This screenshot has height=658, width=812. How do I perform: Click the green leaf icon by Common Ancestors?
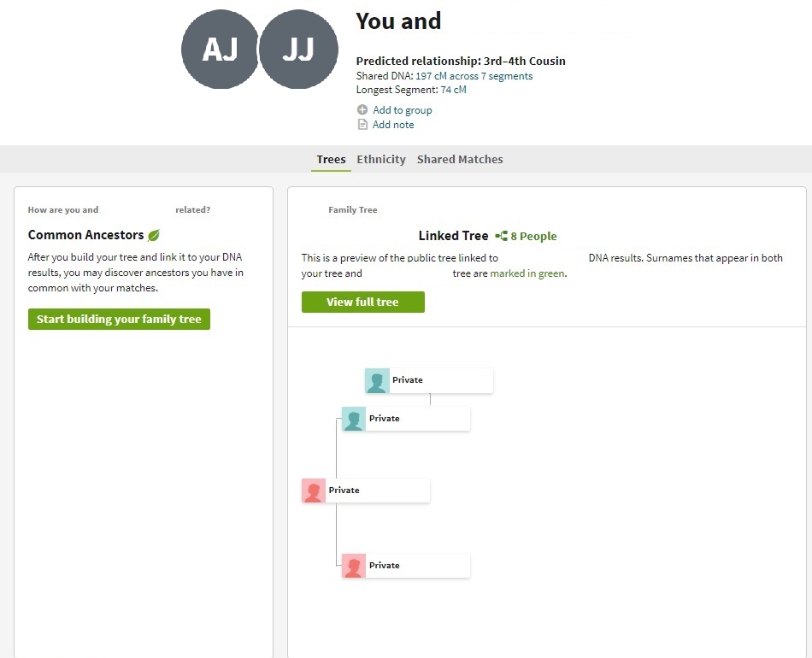154,235
